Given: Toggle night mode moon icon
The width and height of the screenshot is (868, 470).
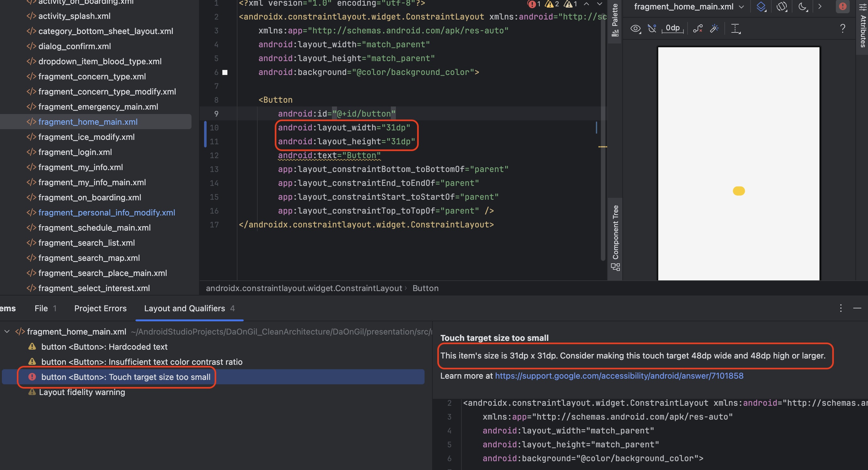Looking at the screenshot, I should (x=802, y=7).
